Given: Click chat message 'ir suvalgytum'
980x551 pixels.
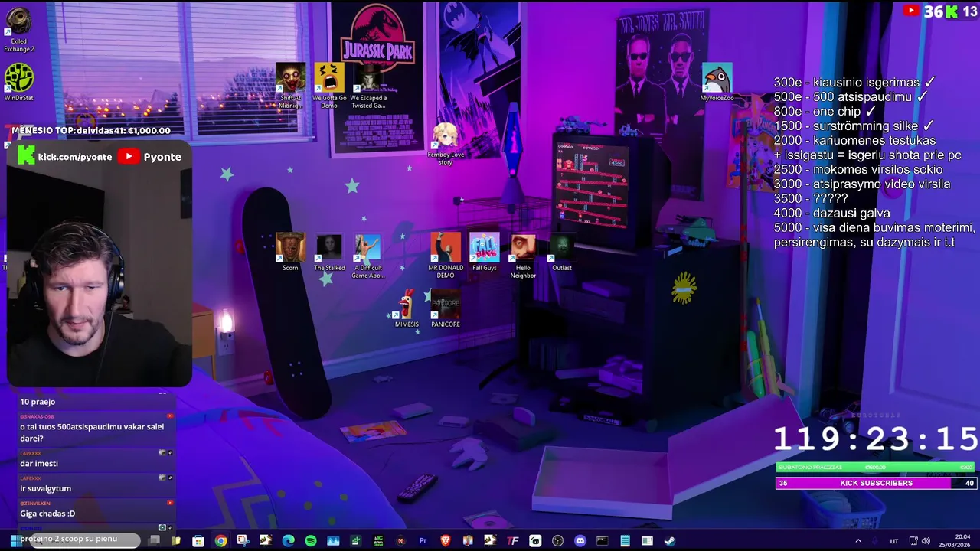Looking at the screenshot, I should tap(45, 488).
